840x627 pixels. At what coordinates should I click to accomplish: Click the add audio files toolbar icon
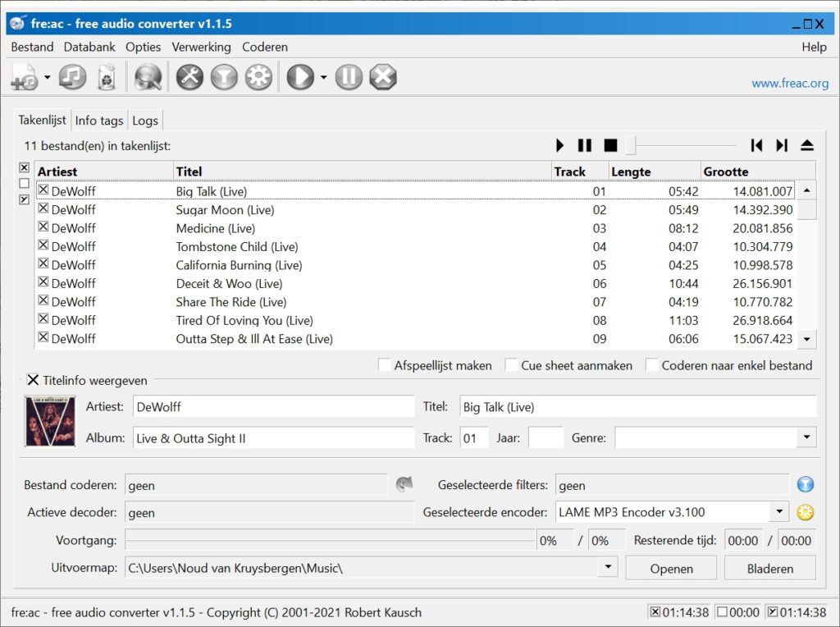24,77
